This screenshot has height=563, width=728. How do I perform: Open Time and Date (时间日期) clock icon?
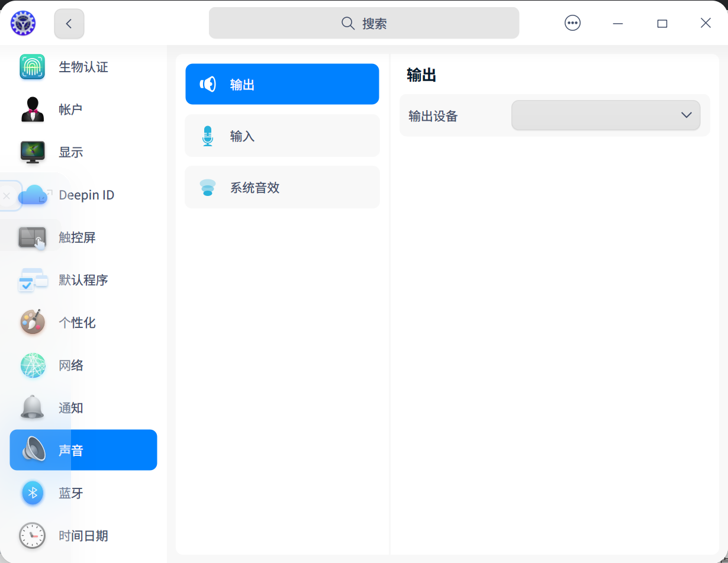pos(32,535)
